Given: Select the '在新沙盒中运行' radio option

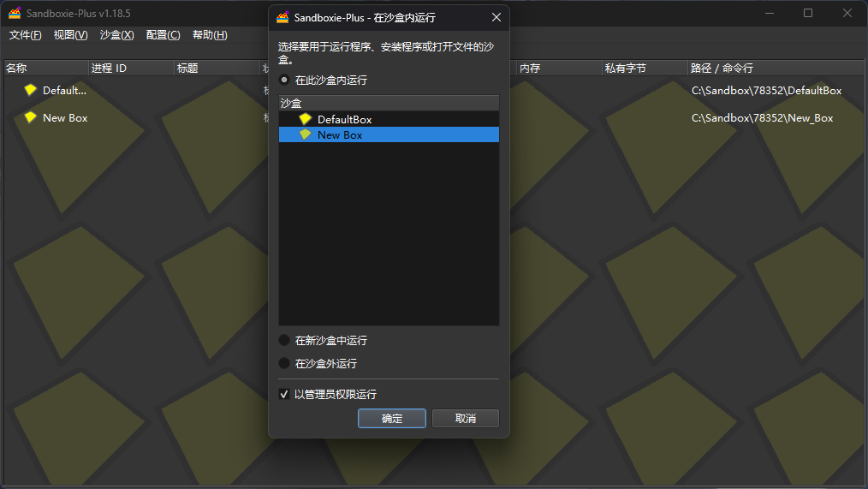Looking at the screenshot, I should click(x=284, y=340).
